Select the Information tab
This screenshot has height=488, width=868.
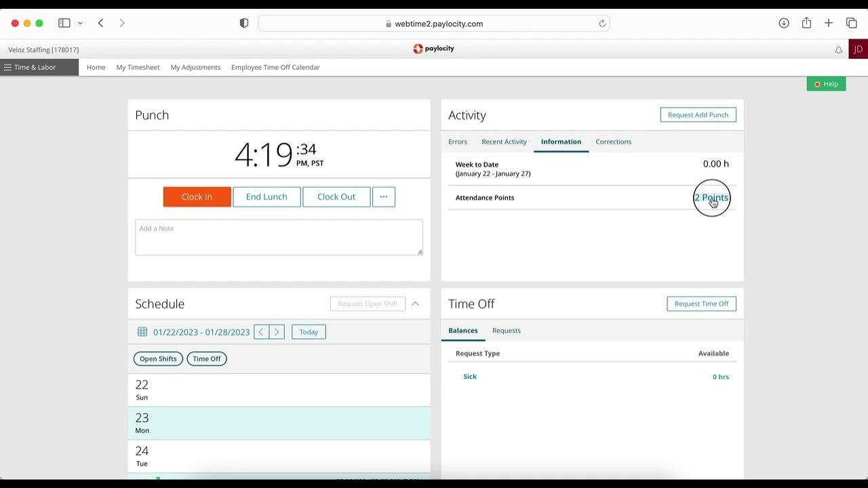pyautogui.click(x=561, y=142)
